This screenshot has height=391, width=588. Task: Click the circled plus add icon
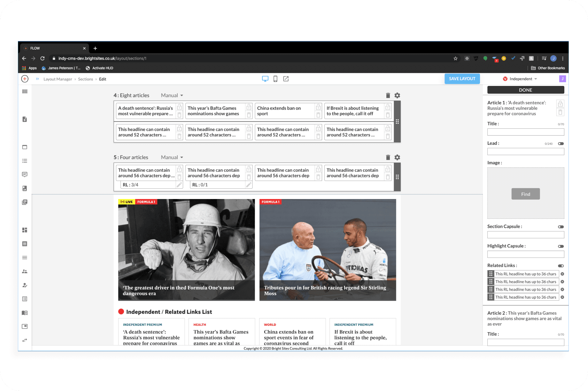click(x=25, y=79)
